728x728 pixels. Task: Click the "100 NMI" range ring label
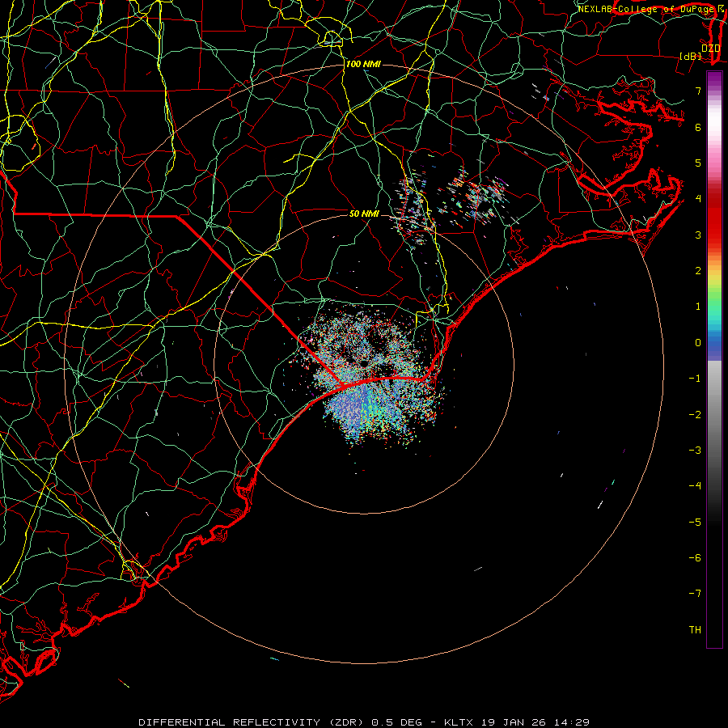coord(363,64)
